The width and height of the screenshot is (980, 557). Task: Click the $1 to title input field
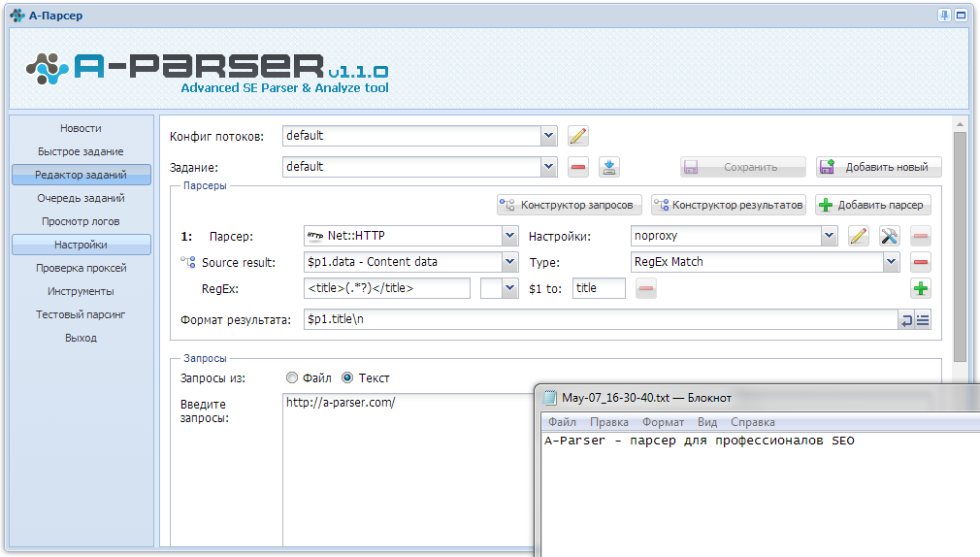[599, 288]
